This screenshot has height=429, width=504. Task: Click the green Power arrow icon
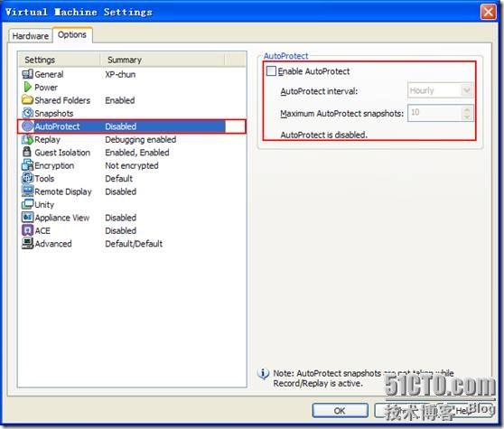pos(27,87)
